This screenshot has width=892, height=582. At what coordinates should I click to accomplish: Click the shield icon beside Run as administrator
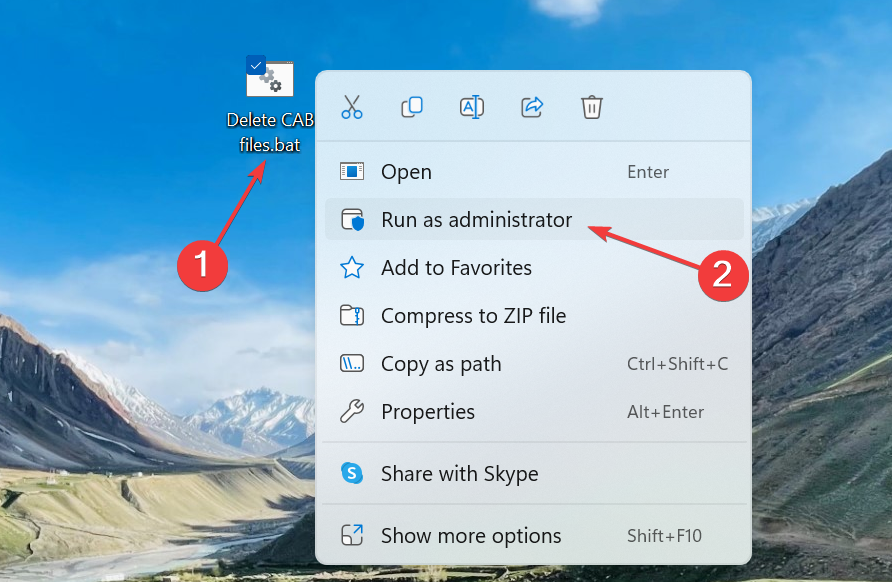pos(352,220)
